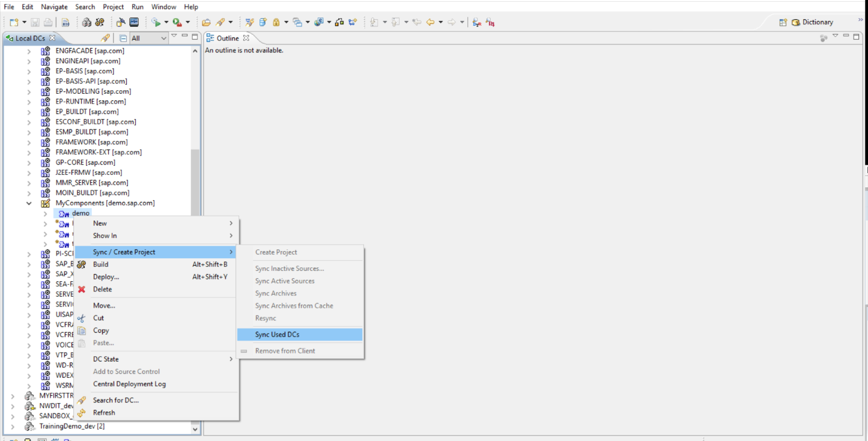
Task: Choose Copy in the context menu
Action: tap(156, 330)
